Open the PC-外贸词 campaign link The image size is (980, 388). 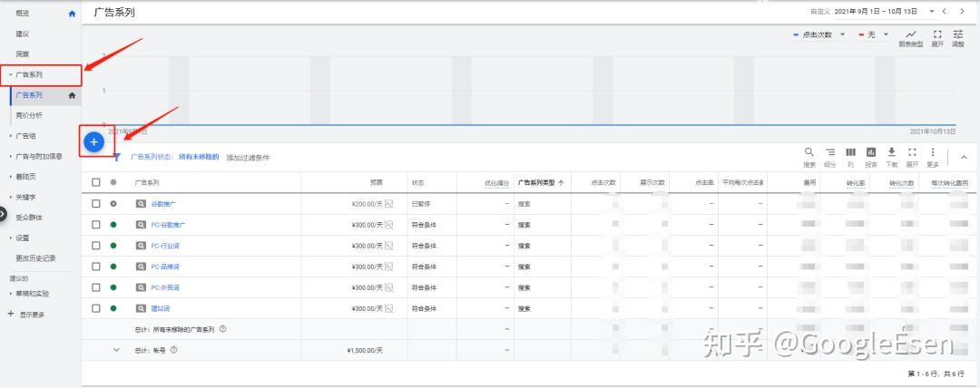click(165, 287)
